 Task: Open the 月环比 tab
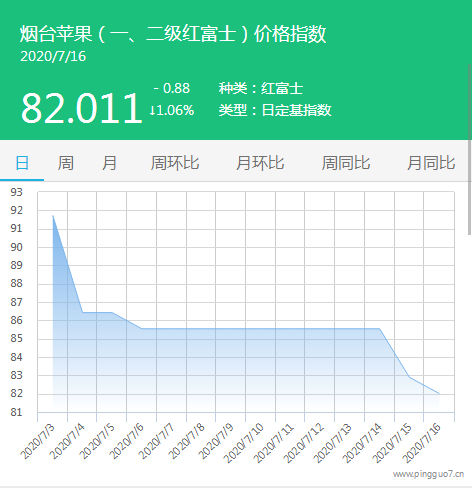coord(260,163)
